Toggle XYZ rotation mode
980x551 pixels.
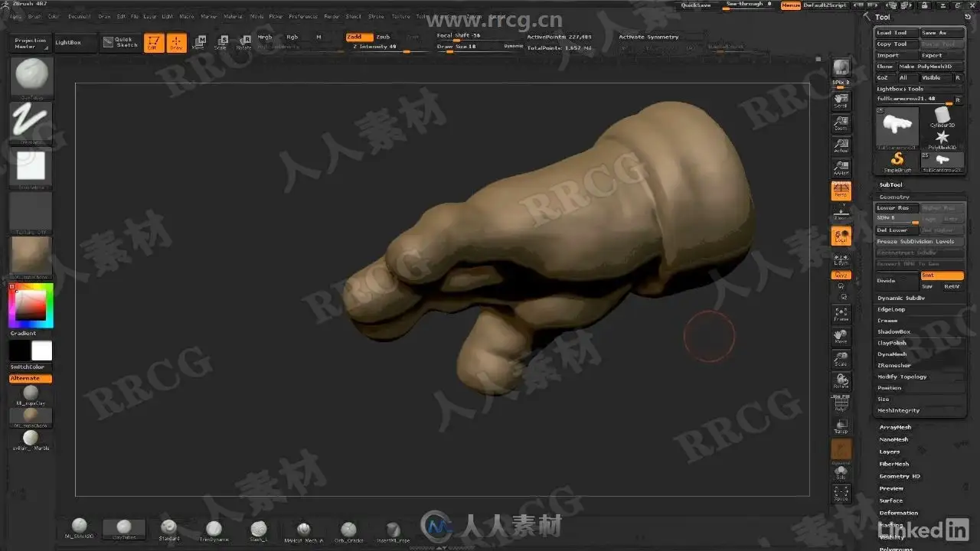click(x=841, y=275)
